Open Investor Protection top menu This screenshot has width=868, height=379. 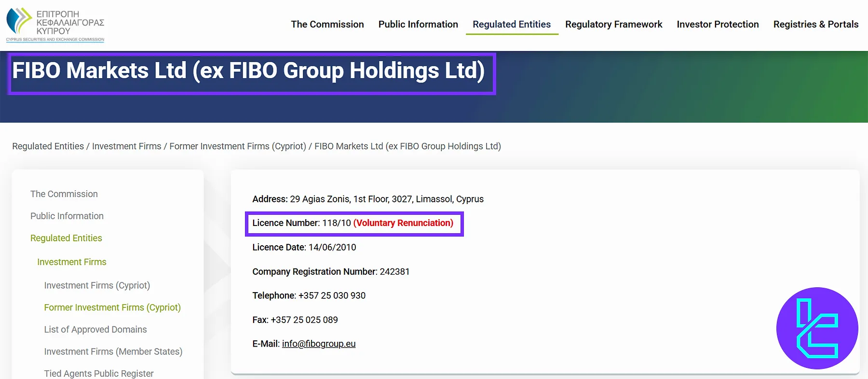(718, 24)
